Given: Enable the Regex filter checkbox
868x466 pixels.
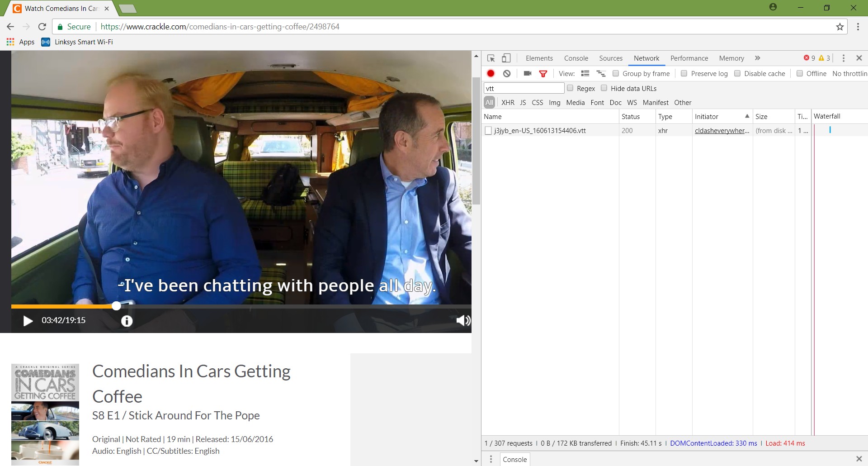Looking at the screenshot, I should coord(570,88).
